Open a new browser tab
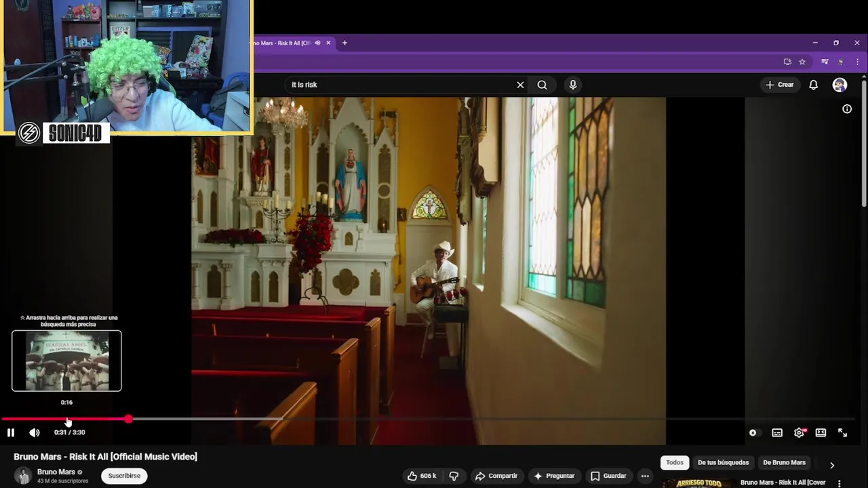Image resolution: width=868 pixels, height=488 pixels. (344, 43)
